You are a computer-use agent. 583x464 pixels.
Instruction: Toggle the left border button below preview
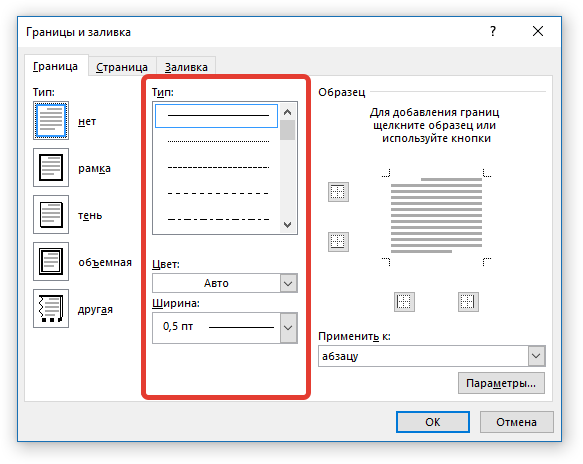(x=404, y=302)
